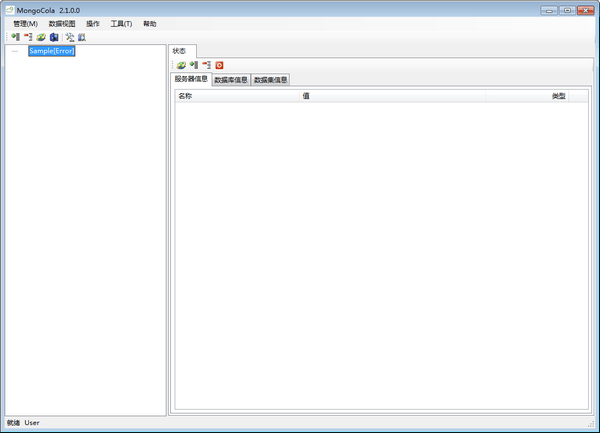Screen dimensions: 600x433
Task: Open the 帮助 menu
Action: click(x=150, y=23)
